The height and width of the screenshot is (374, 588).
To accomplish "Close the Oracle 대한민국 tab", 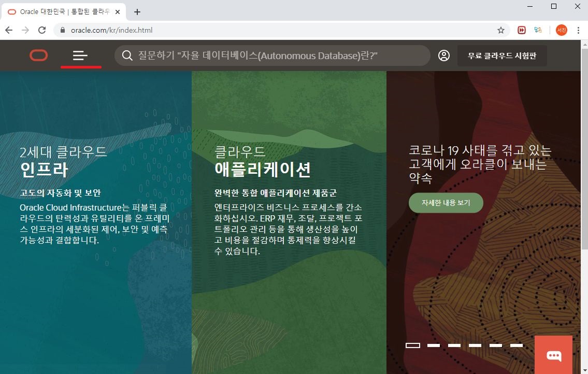I will coord(118,12).
